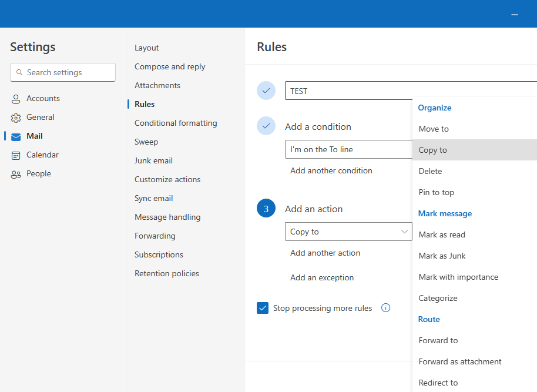Go to Sync email settings

pos(154,199)
